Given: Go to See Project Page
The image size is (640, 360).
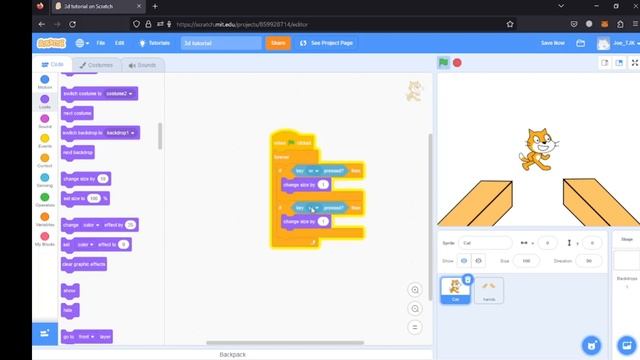Looking at the screenshot, I should pyautogui.click(x=326, y=43).
